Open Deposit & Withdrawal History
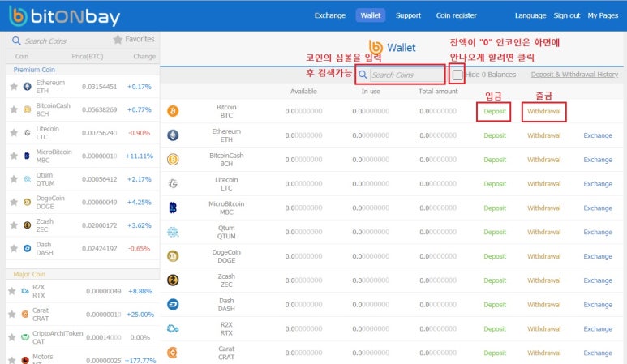Viewport: 627px width, 364px height. [x=574, y=75]
